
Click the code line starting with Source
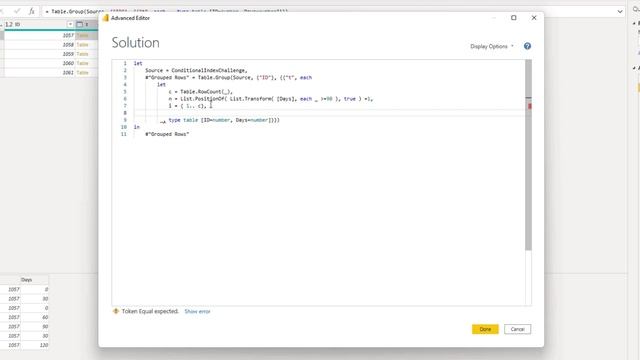click(x=196, y=70)
